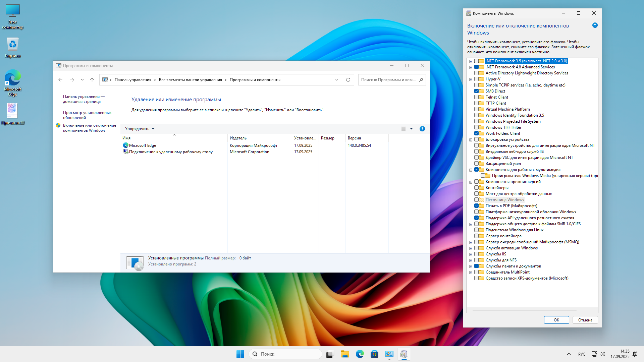644x362 pixels.
Task: Open the Просмотр установленных обновлений link
Action: click(x=87, y=115)
